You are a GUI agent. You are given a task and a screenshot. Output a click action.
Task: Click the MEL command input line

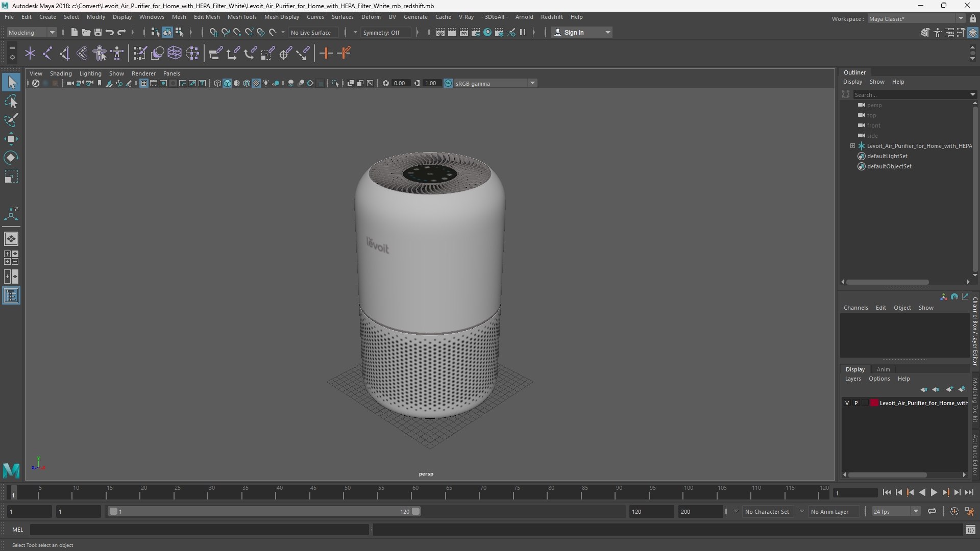[x=199, y=530]
